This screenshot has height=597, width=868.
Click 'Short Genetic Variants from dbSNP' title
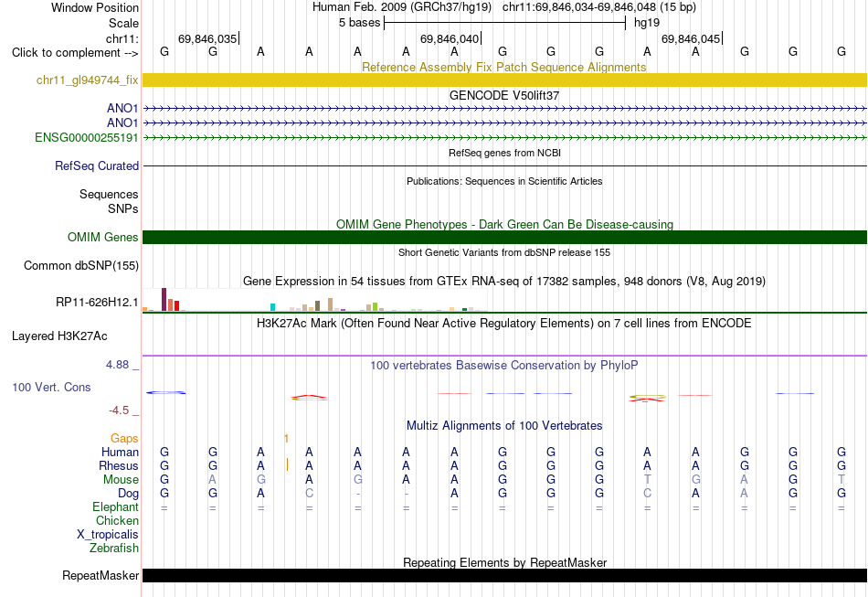[x=504, y=252]
